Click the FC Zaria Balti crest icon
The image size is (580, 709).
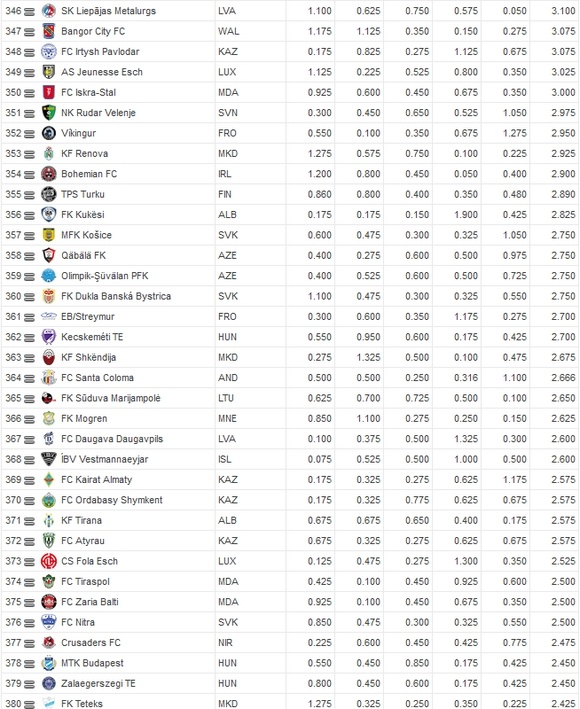(x=49, y=602)
